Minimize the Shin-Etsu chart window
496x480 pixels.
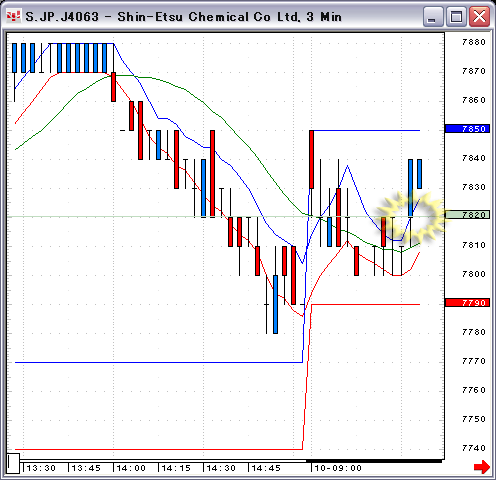click(x=433, y=17)
